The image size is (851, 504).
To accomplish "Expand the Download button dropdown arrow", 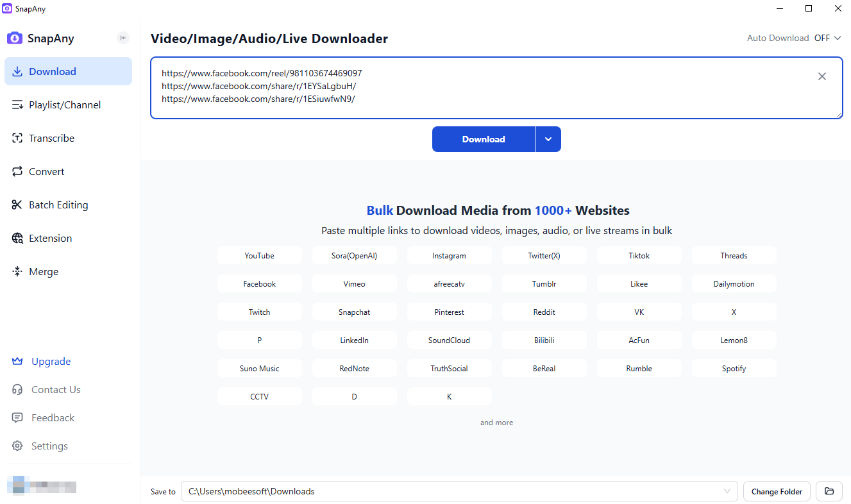I will click(x=548, y=139).
